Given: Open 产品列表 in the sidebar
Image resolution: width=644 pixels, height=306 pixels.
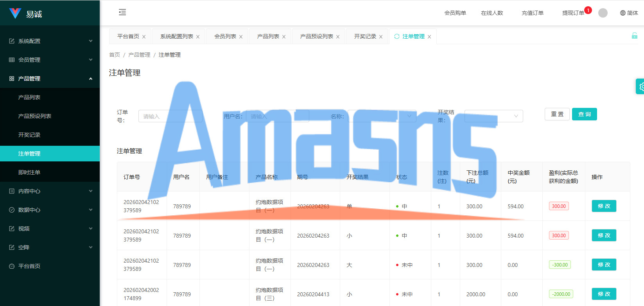Looking at the screenshot, I should pos(50,97).
